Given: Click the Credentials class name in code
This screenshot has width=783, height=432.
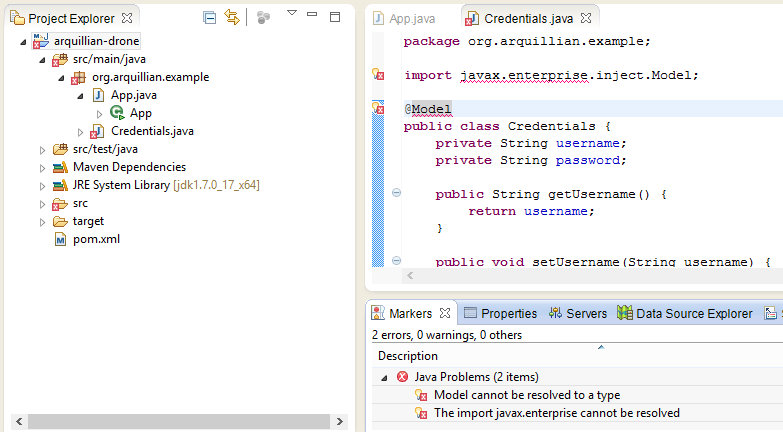Looking at the screenshot, I should (551, 126).
